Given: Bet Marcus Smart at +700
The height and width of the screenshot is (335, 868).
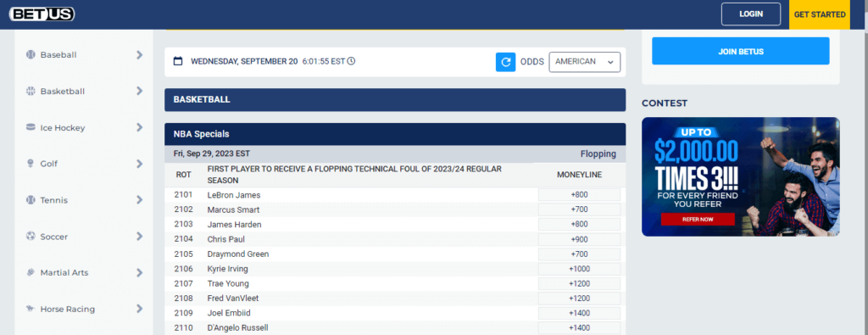Looking at the screenshot, I should 579,209.
